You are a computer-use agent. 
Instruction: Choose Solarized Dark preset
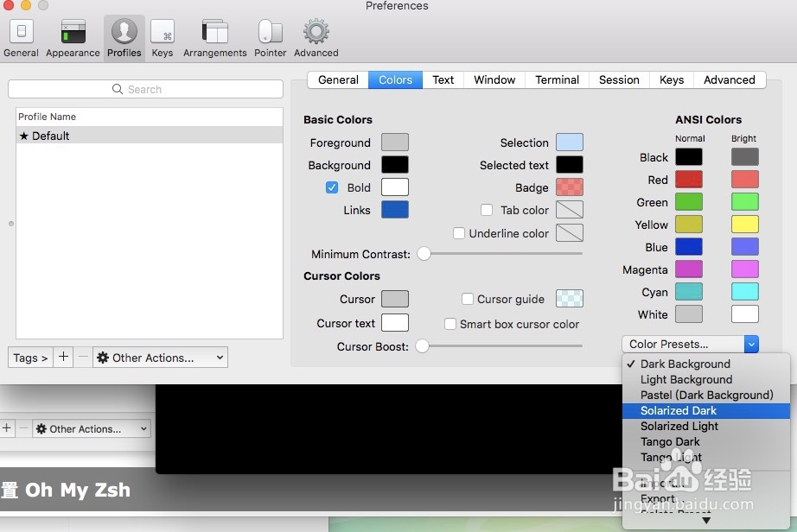[x=706, y=411]
